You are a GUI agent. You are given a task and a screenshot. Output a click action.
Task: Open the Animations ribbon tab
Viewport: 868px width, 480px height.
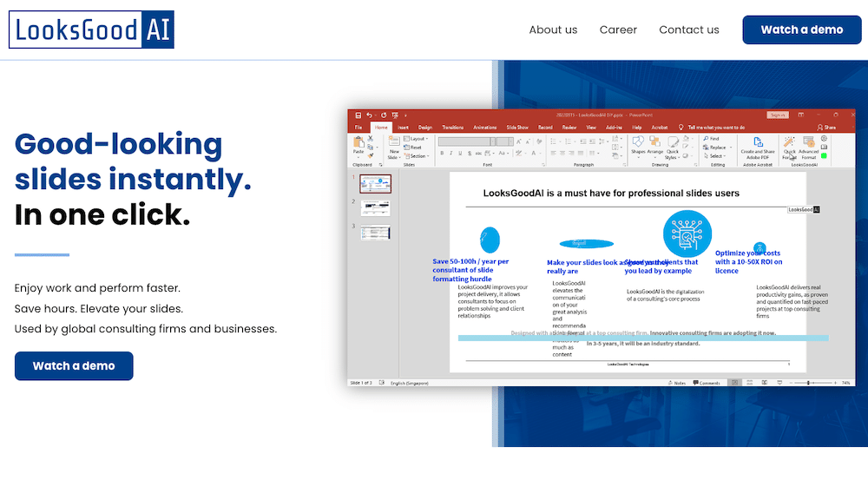point(485,128)
